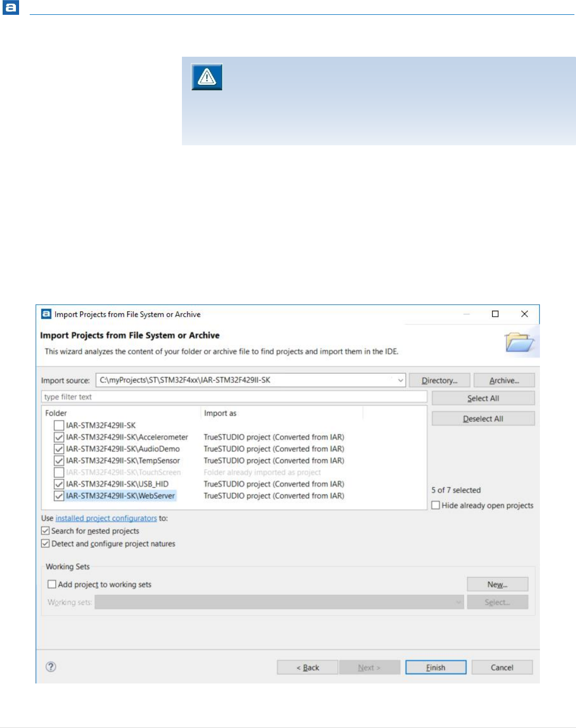576x728 pixels.
Task: Uncheck the AudioDemo project checkbox
Action: [x=59, y=449]
